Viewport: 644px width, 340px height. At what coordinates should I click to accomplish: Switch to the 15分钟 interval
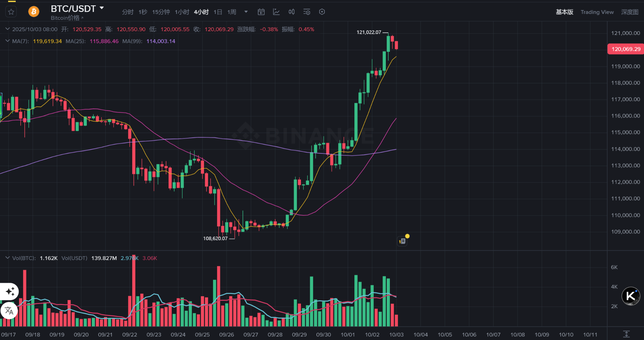pyautogui.click(x=161, y=12)
